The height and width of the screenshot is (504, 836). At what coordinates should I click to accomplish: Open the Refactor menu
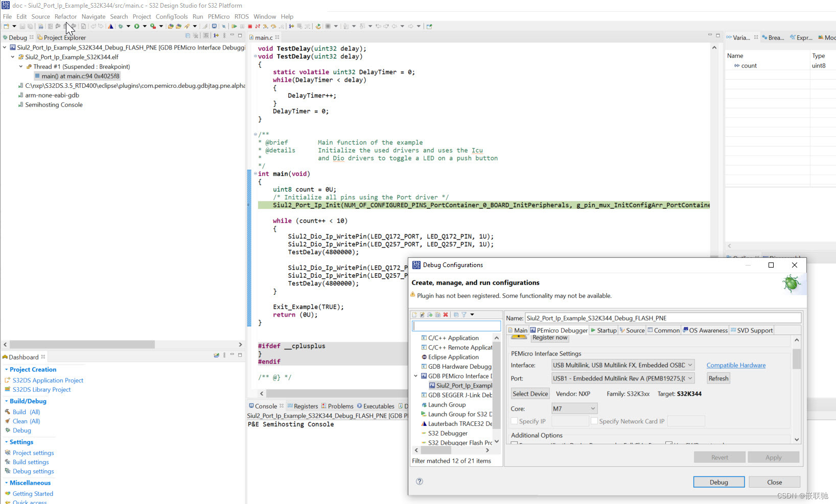click(65, 16)
